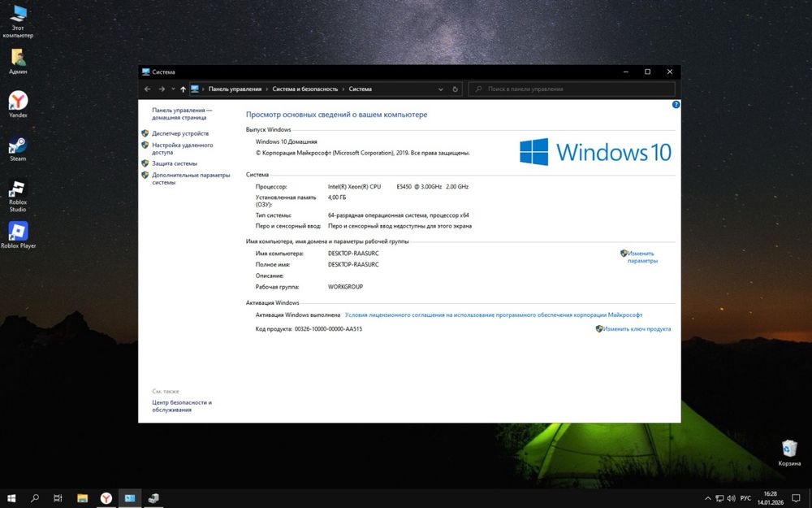Switch input language 'РУС'
The image size is (812, 508).
(745, 499)
